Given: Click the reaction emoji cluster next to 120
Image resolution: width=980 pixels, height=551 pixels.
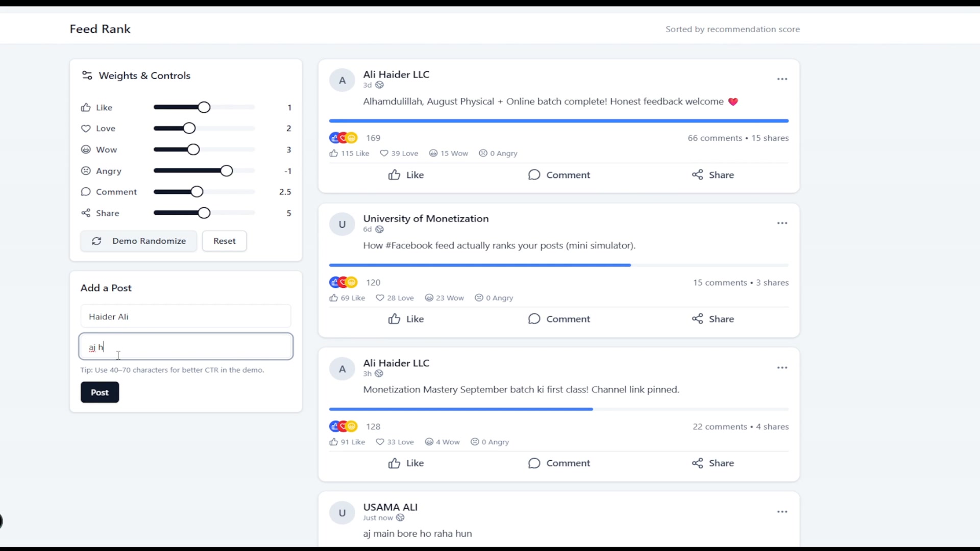Looking at the screenshot, I should tap(344, 282).
